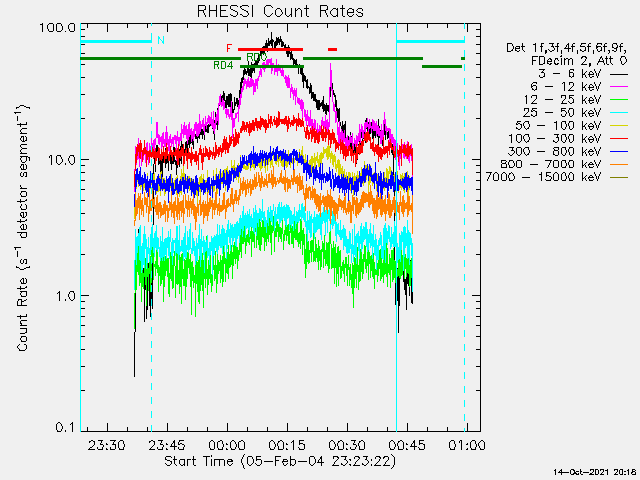Select the '50 - 100 keV' legend label
The height and width of the screenshot is (480, 640).
click(x=558, y=125)
